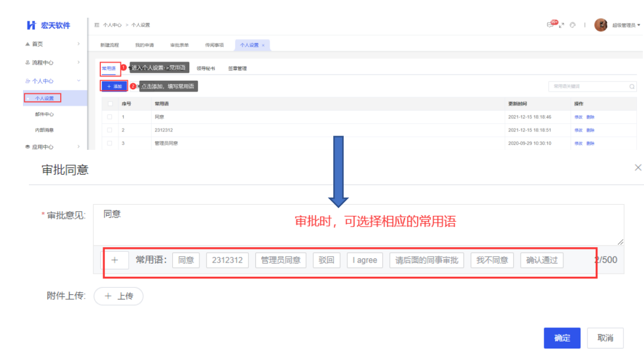The image size is (644, 358).
Task: Click the plus button before 常用语
Action: [114, 260]
